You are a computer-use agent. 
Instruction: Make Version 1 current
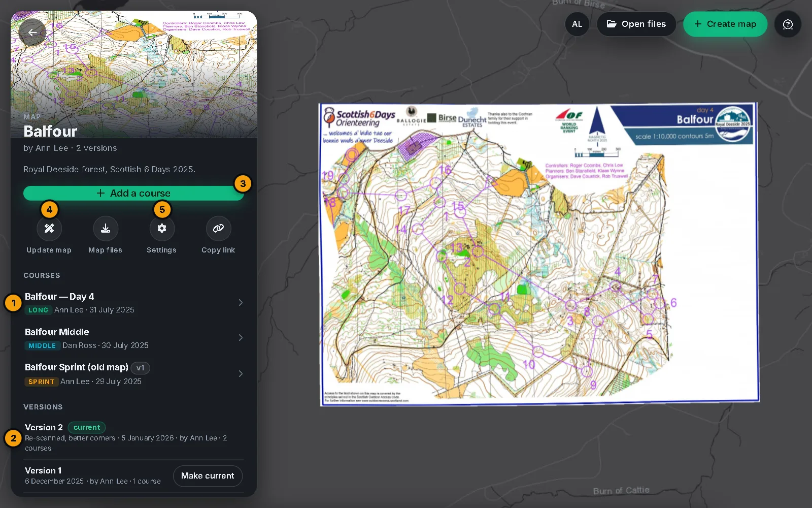pos(208,475)
